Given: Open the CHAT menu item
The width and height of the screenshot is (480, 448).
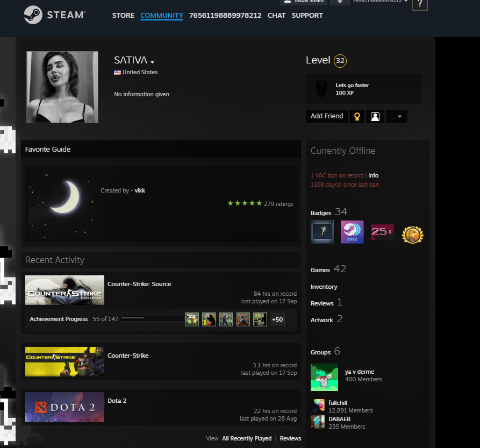Looking at the screenshot, I should click(x=276, y=15).
